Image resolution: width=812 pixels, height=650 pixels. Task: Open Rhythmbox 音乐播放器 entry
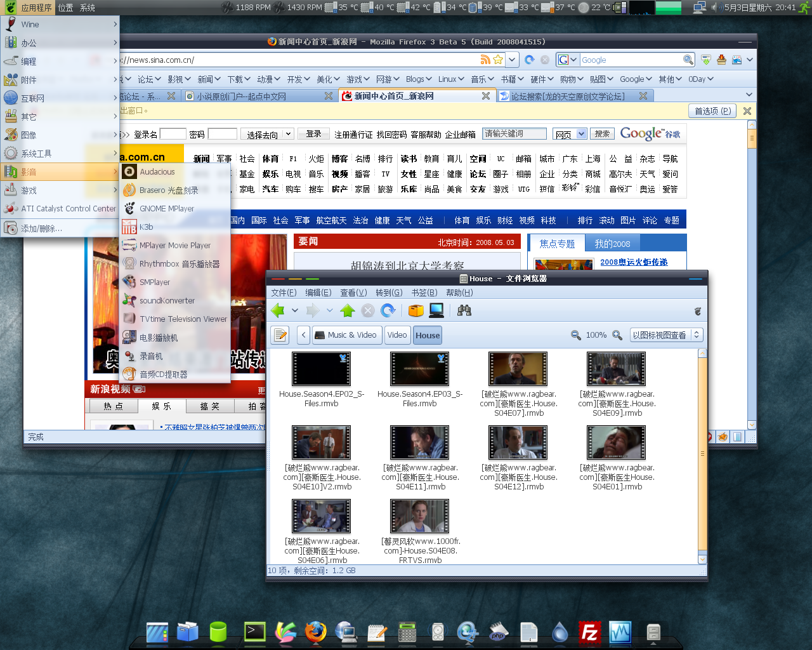[175, 263]
